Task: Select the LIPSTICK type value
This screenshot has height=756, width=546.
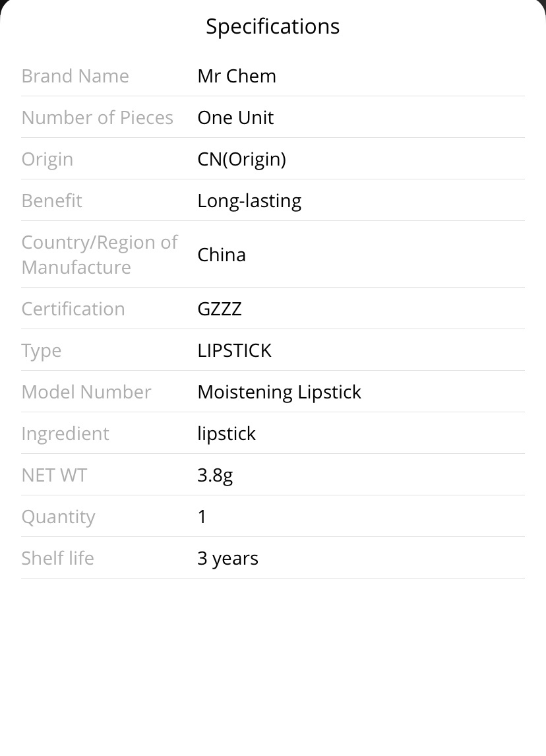Action: (x=235, y=350)
